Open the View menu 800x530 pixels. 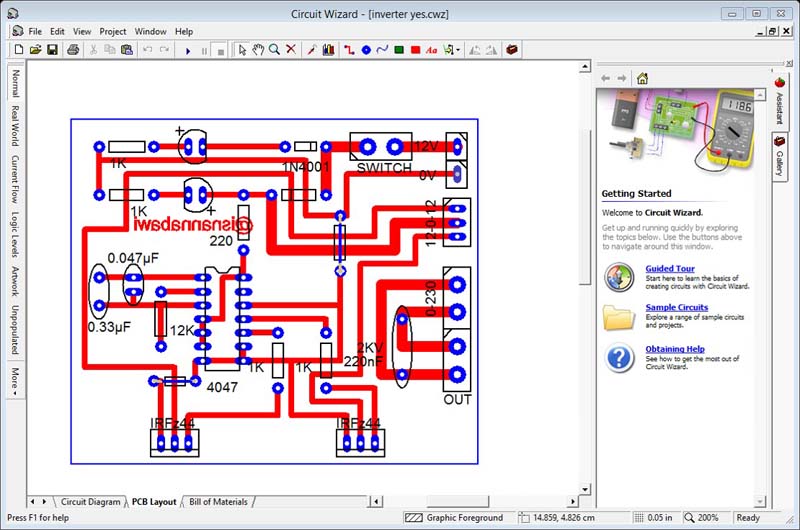[82, 32]
